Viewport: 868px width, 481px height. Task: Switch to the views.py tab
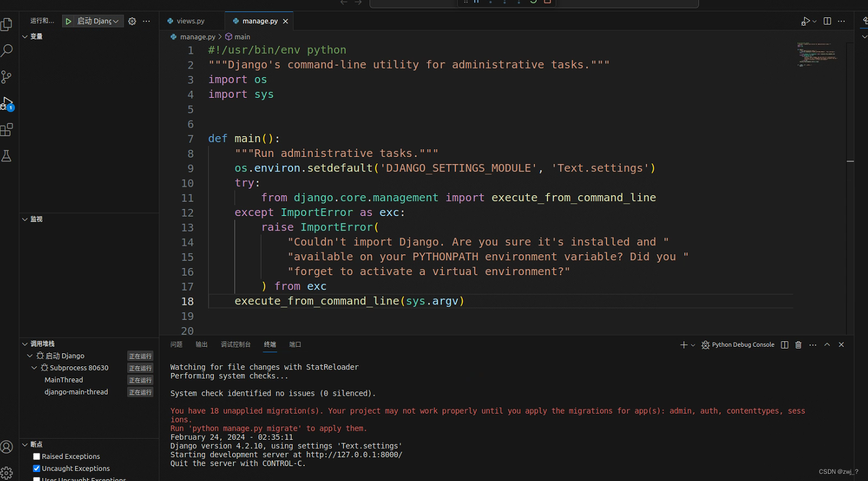click(x=191, y=21)
